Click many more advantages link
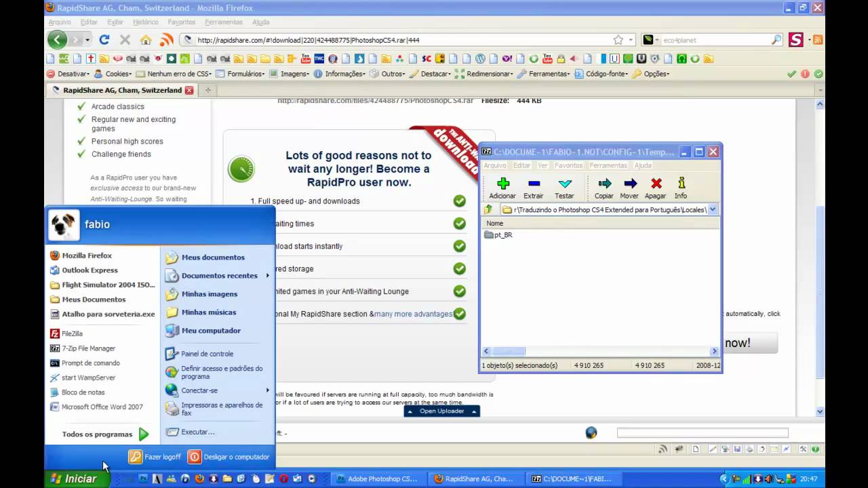 click(x=414, y=314)
